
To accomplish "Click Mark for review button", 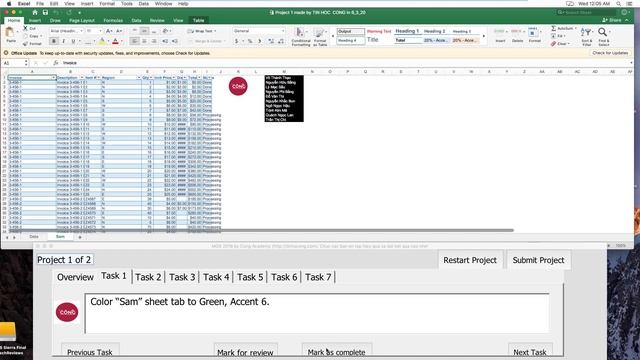I will 245,352.
